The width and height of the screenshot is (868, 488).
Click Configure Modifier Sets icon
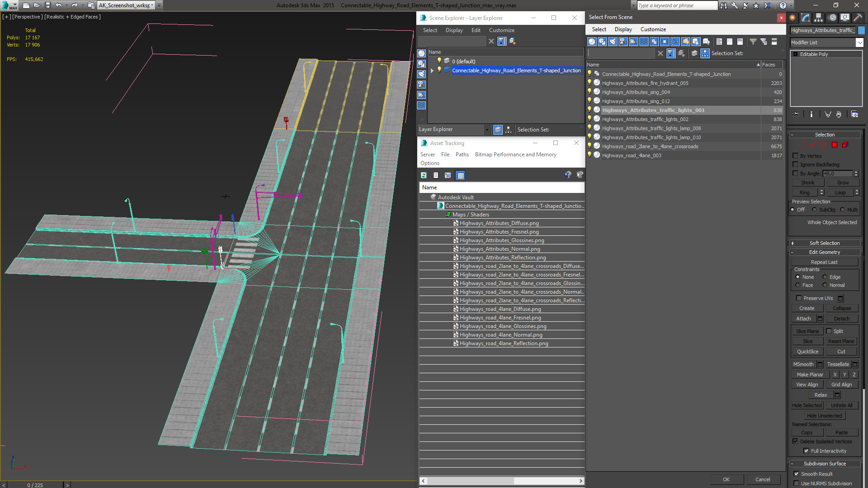click(854, 114)
